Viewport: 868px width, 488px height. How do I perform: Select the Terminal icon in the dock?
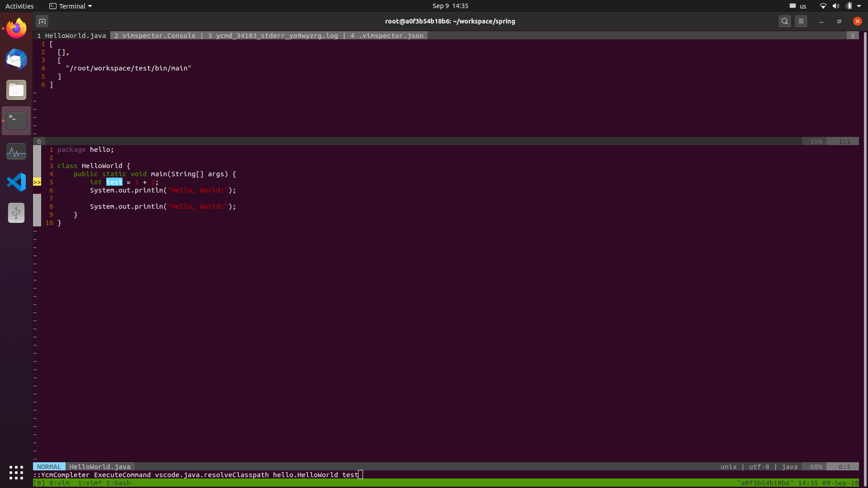[16, 120]
